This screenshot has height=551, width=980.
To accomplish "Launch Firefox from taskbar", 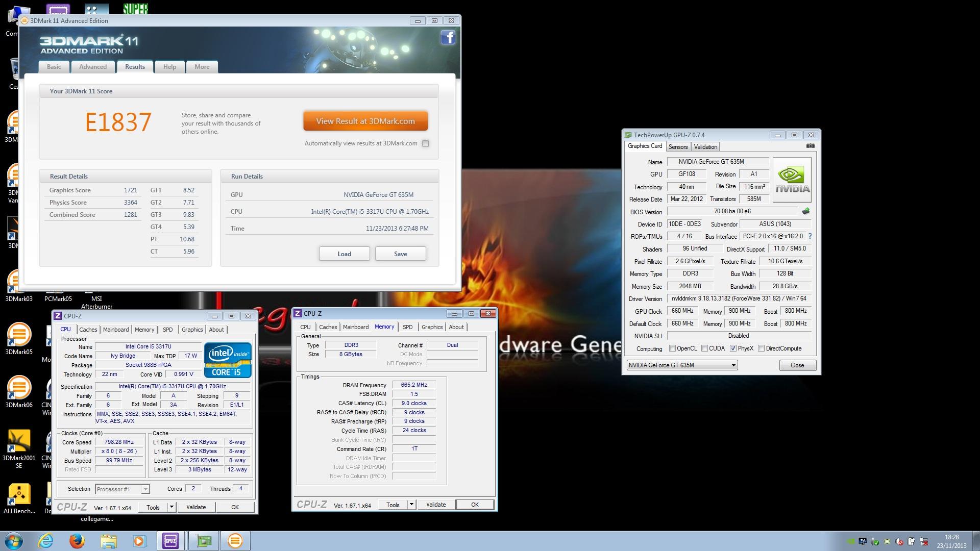I will (x=77, y=541).
